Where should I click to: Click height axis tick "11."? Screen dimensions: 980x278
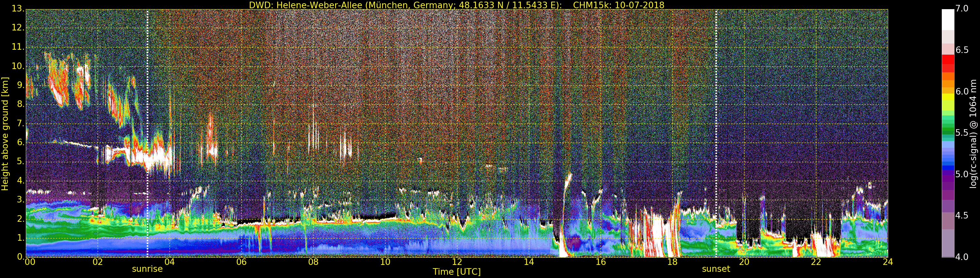18,47
